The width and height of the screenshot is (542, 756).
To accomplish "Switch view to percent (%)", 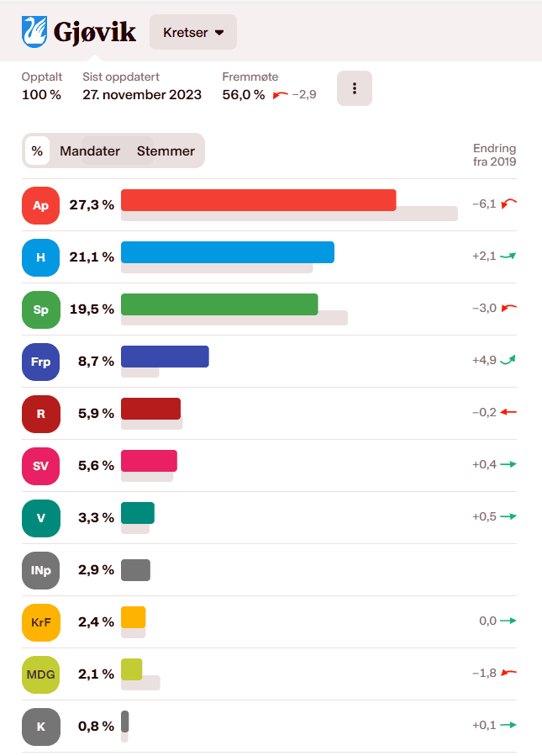I will (x=37, y=151).
